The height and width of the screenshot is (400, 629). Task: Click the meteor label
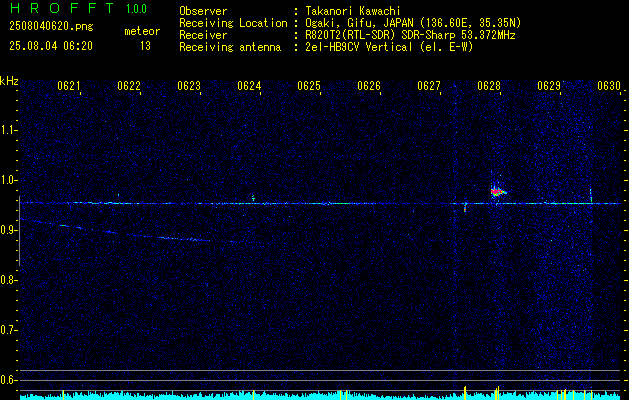[x=142, y=31]
